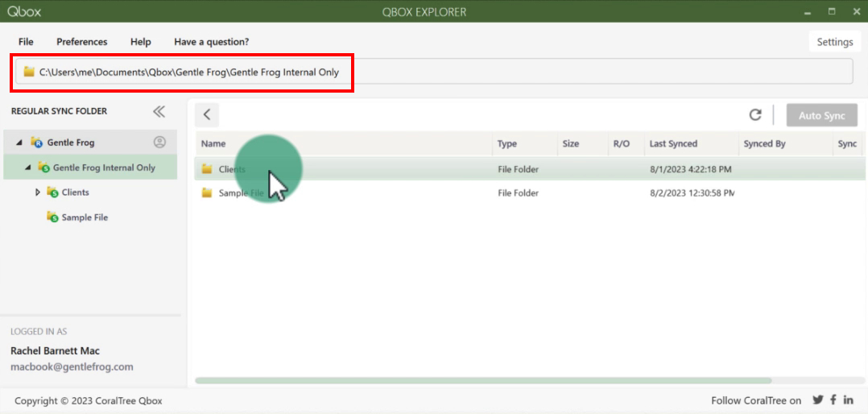Click the Gentle Frog Internal Only folder icon
The height and width of the screenshot is (414, 868).
click(x=43, y=168)
